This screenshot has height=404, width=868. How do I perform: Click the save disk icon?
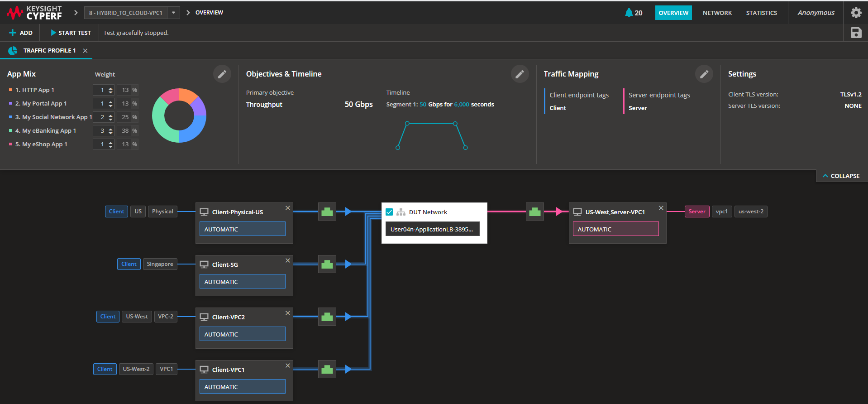click(x=856, y=33)
